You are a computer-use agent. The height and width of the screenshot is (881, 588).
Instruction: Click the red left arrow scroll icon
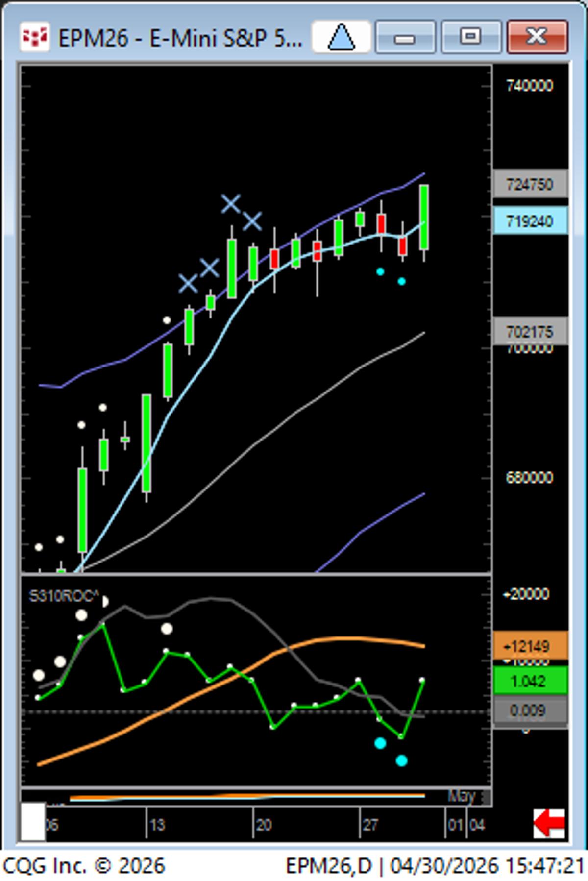point(549,823)
